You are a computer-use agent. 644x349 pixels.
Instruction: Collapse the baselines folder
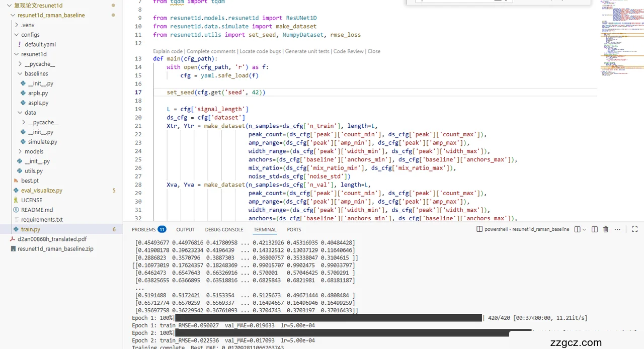(x=36, y=73)
